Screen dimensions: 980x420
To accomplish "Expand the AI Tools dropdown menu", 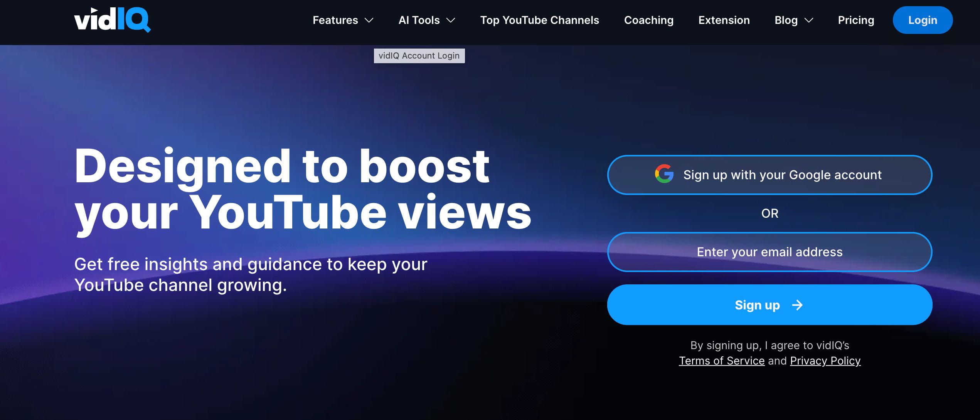I will 427,20.
